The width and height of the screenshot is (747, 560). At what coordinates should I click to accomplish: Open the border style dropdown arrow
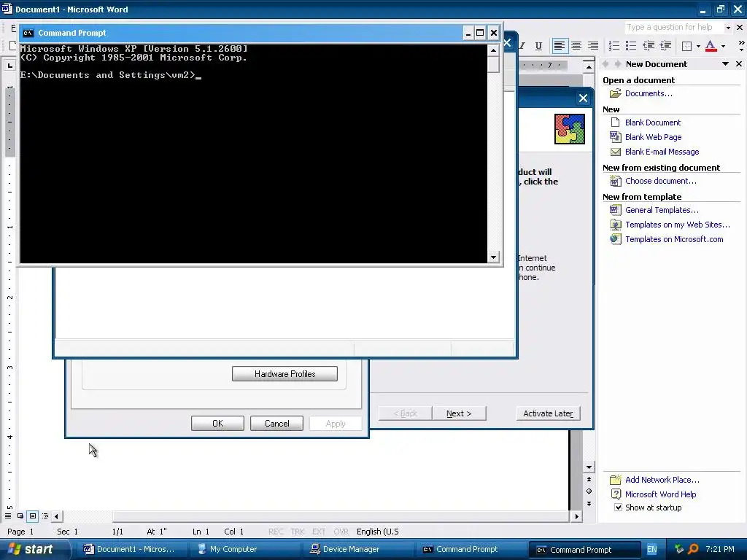tap(698, 46)
